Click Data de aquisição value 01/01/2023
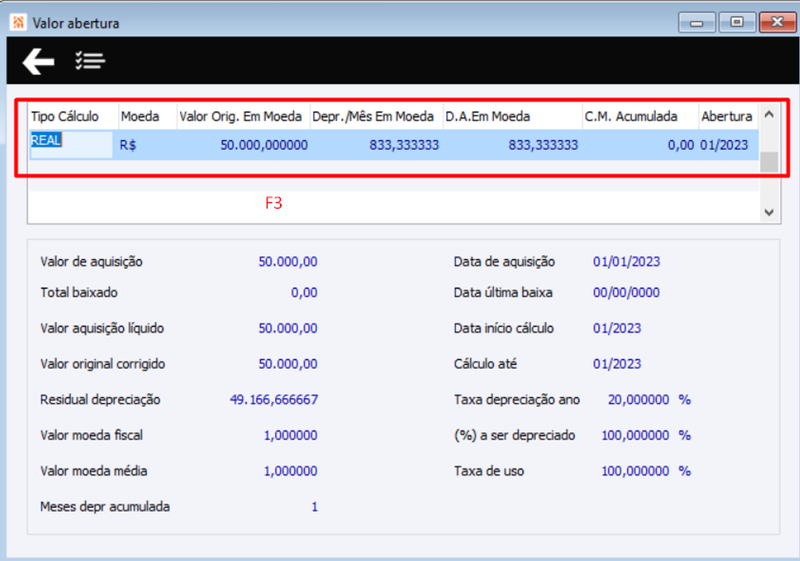 point(626,262)
